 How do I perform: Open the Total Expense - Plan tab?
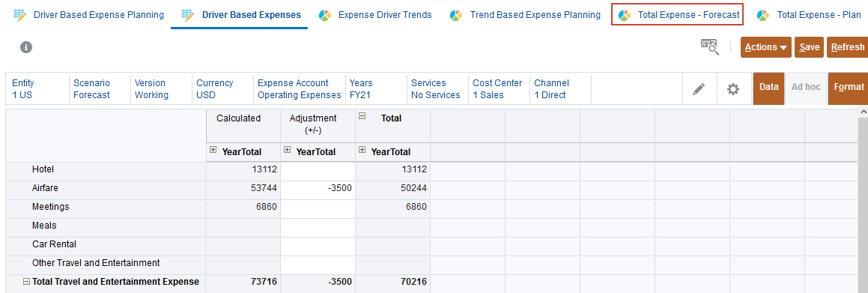point(819,15)
